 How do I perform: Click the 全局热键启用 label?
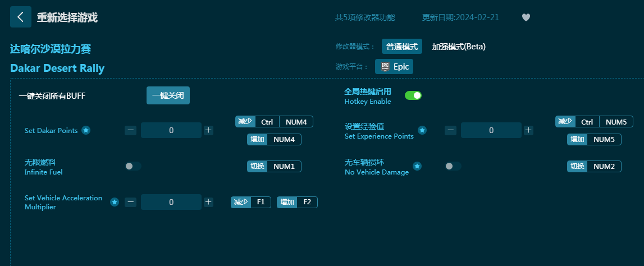coord(368,91)
